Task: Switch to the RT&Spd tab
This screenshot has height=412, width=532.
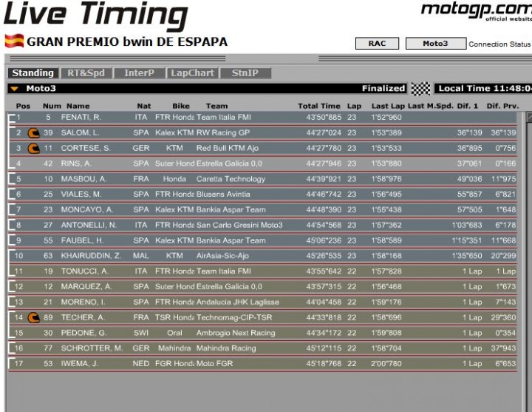Action: pos(86,73)
